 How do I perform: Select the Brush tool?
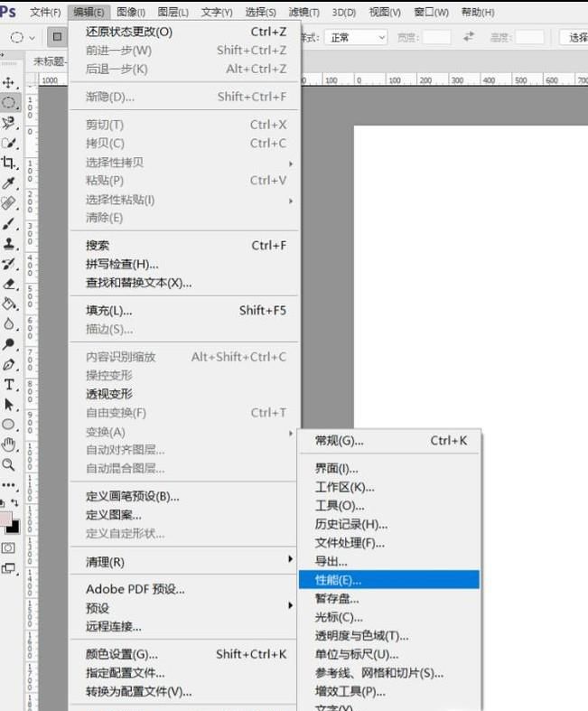9,223
